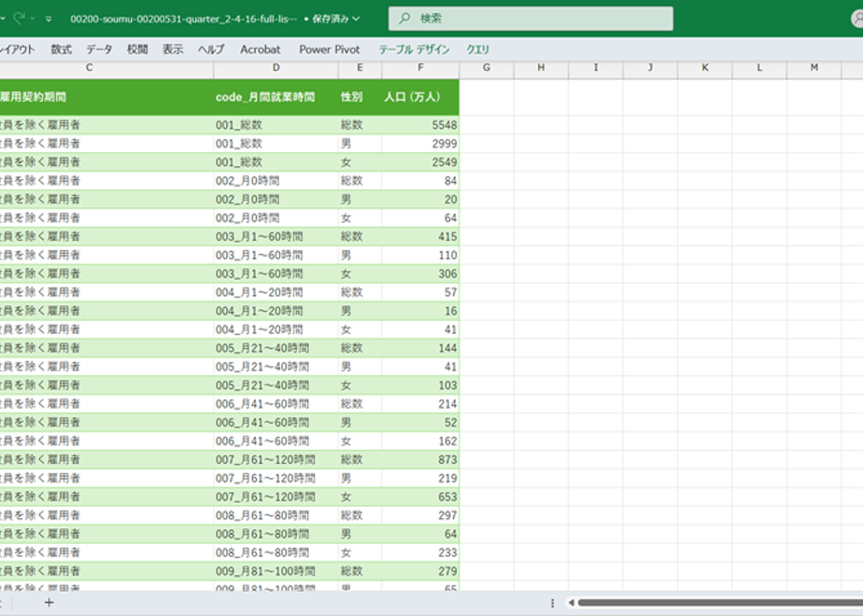This screenshot has width=863, height=616.
Task: Select column K header
Action: (x=705, y=67)
